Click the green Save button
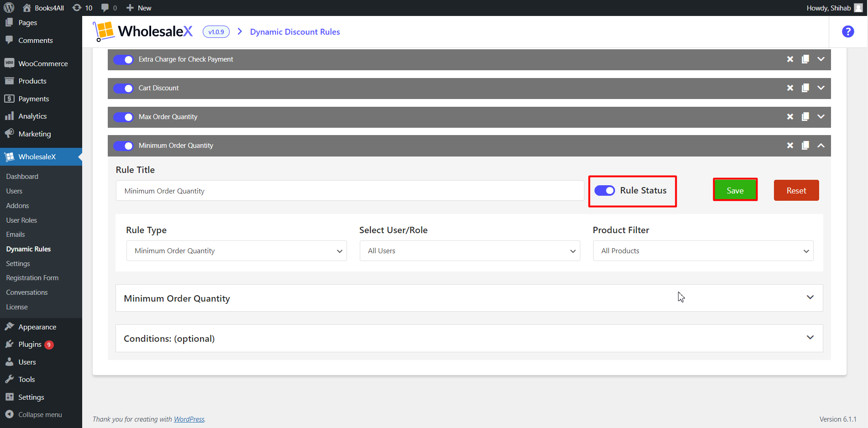Viewport: 868px width, 428px height. [x=735, y=190]
